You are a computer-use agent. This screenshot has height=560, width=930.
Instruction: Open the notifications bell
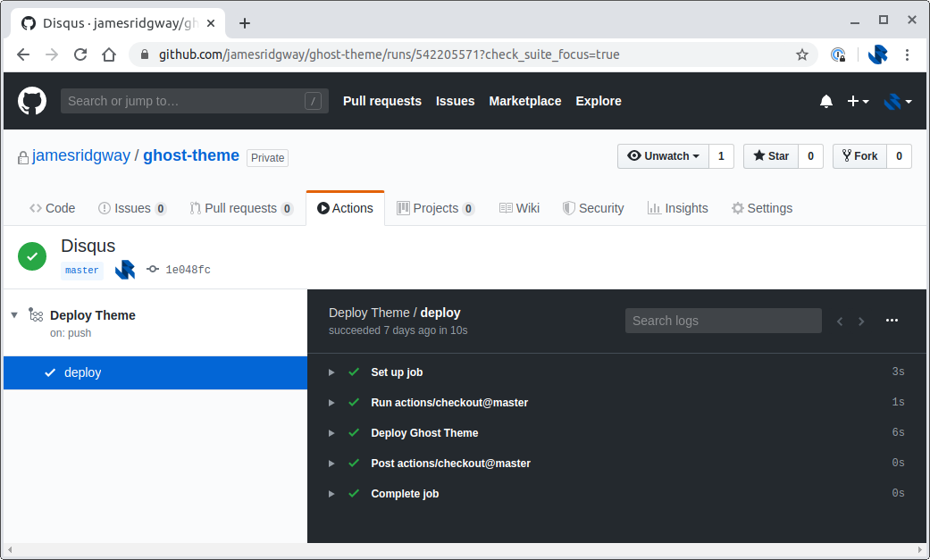click(826, 102)
